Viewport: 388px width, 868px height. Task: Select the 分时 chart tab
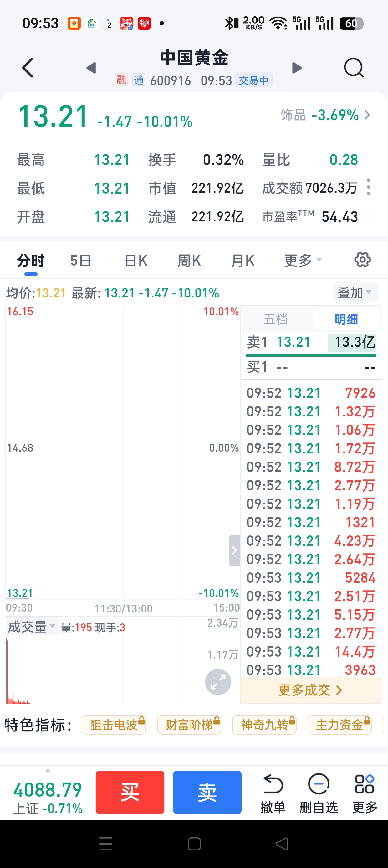(x=31, y=261)
